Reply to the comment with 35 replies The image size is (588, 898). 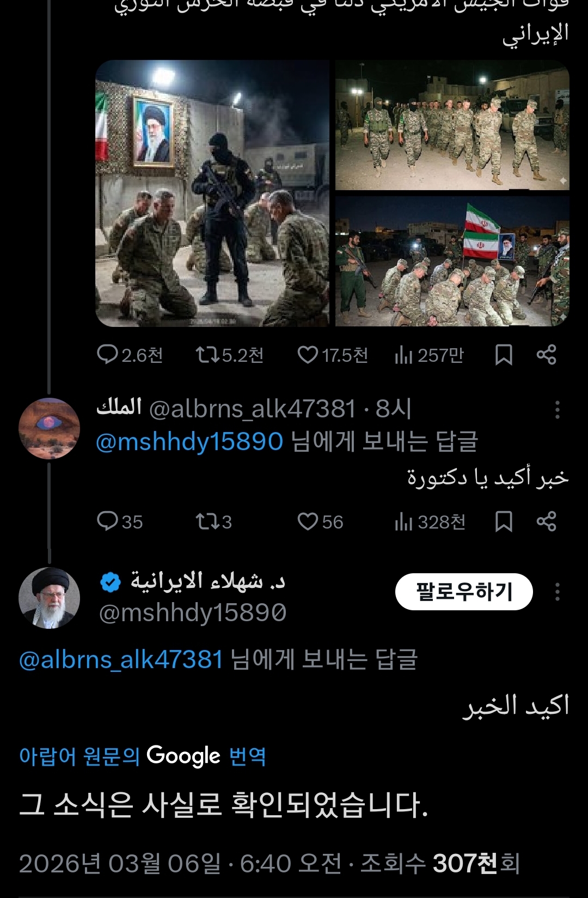point(107,521)
